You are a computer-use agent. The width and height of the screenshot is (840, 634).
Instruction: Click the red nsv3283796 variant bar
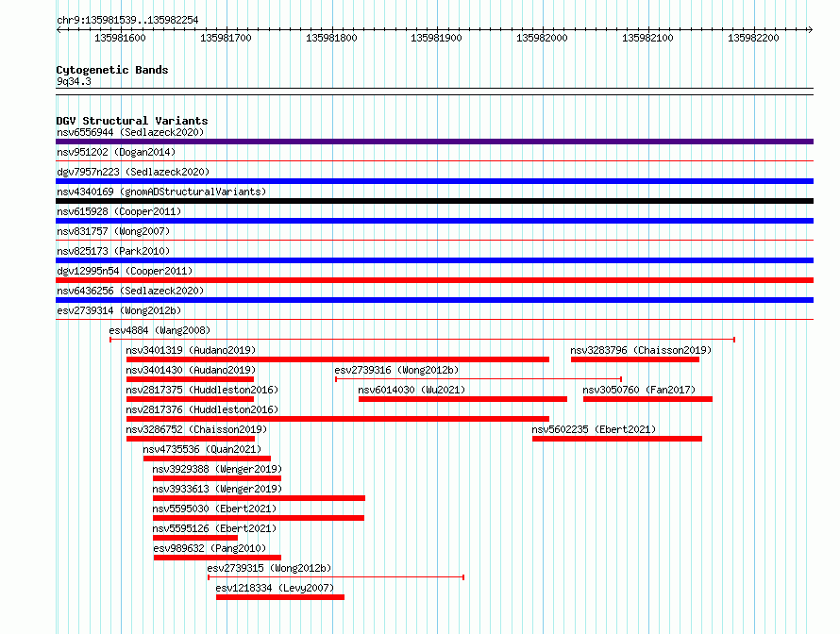635,359
